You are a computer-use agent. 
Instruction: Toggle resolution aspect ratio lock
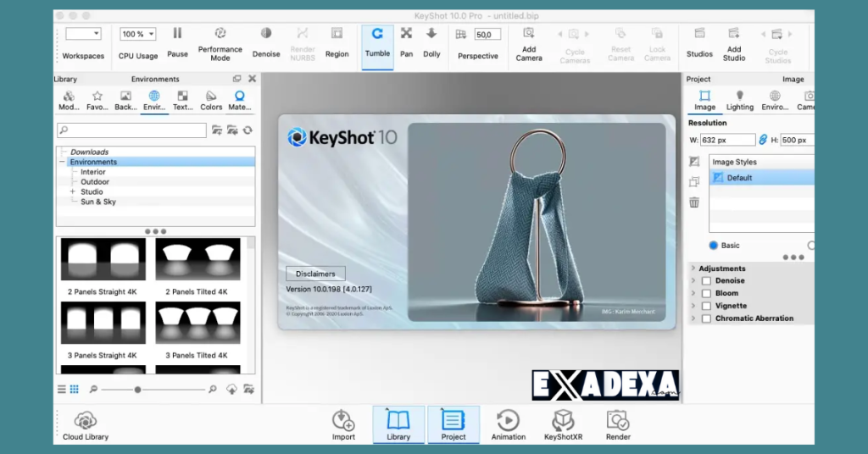click(x=763, y=140)
